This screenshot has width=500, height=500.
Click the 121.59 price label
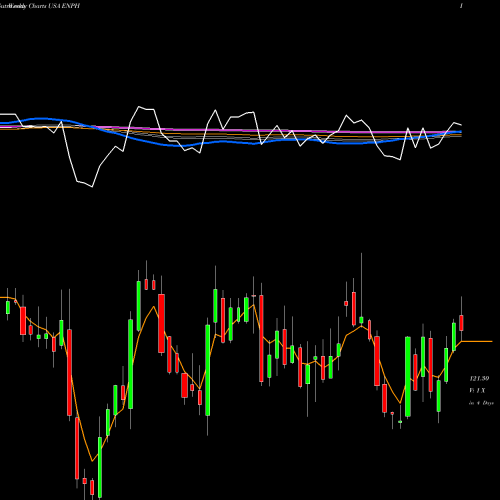point(479,378)
